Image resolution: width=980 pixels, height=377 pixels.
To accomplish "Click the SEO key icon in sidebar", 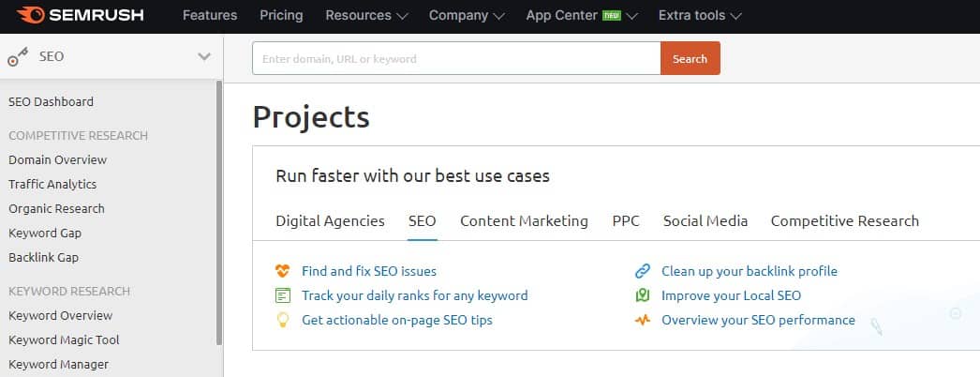I will pos(18,57).
